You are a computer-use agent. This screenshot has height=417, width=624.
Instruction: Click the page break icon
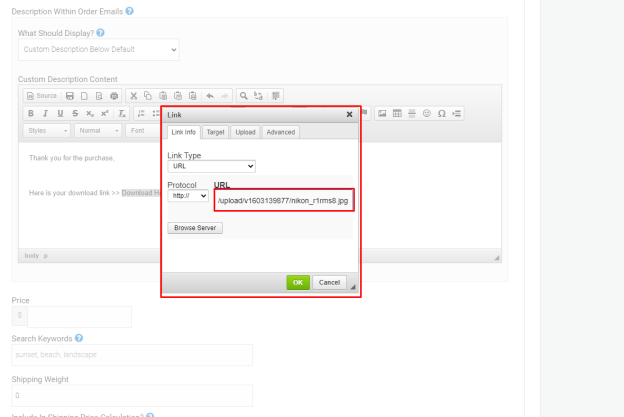pyautogui.click(x=456, y=113)
